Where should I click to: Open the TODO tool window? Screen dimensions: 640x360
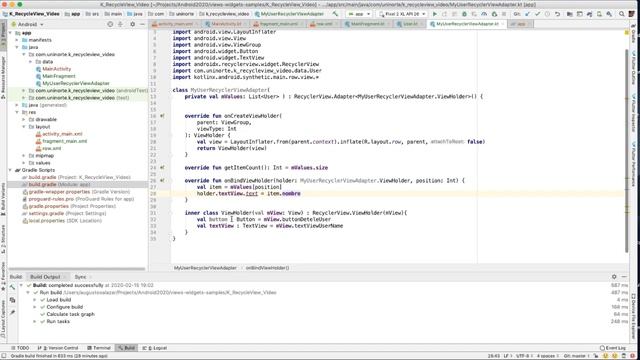[20, 348]
